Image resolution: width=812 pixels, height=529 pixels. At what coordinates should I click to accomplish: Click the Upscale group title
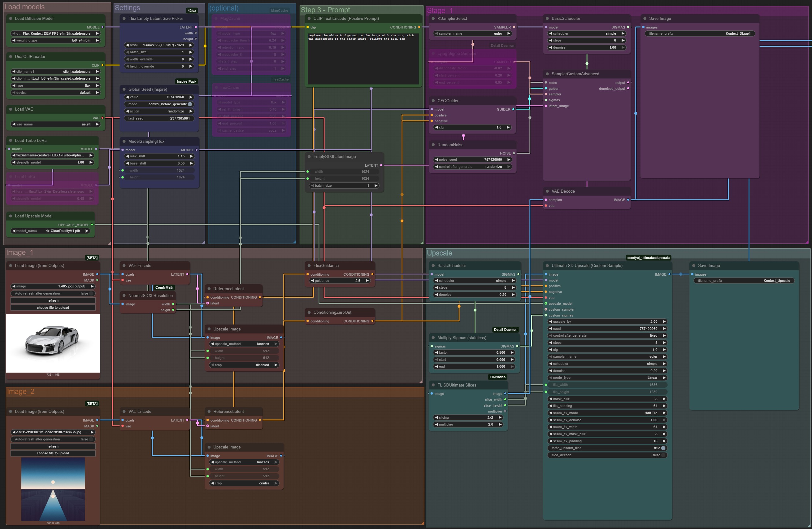coord(440,253)
